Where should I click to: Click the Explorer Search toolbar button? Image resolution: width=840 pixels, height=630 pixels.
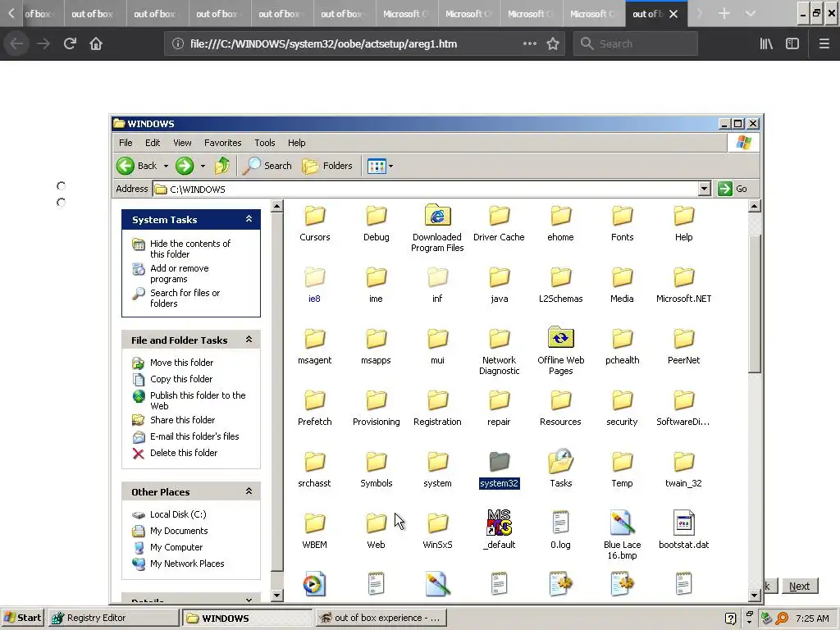(x=267, y=166)
